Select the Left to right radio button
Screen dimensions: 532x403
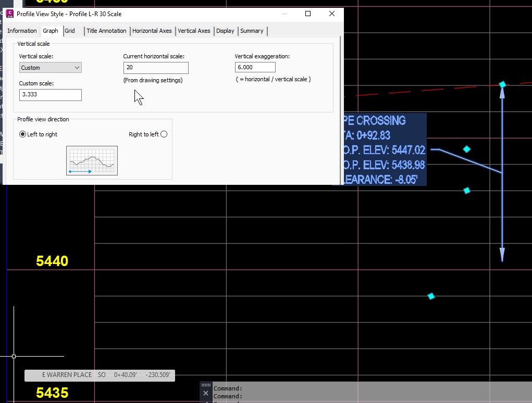(x=21, y=134)
